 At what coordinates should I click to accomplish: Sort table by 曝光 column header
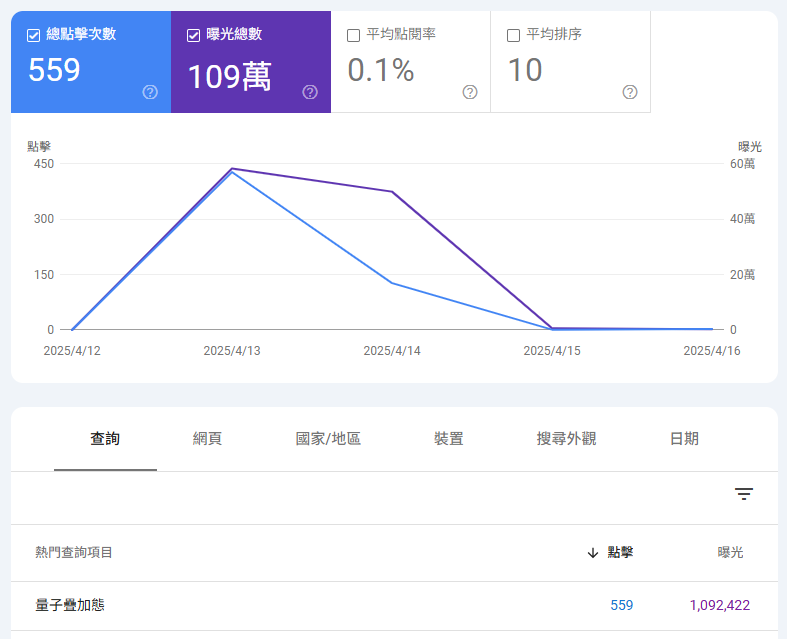(x=730, y=553)
